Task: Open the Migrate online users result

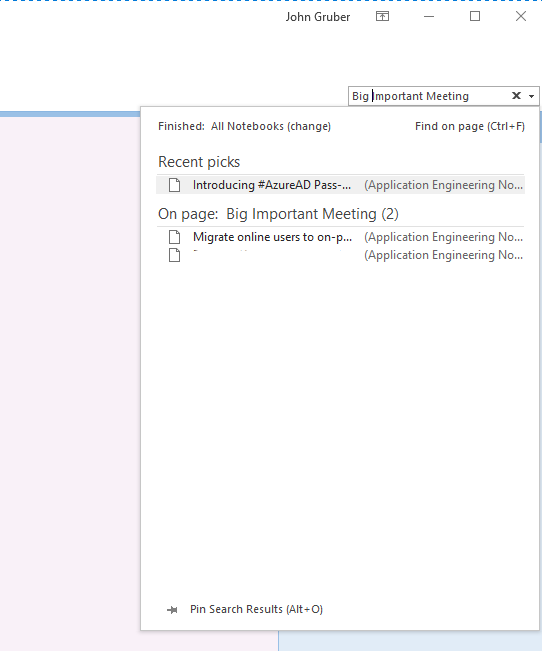Action: pyautogui.click(x=340, y=237)
